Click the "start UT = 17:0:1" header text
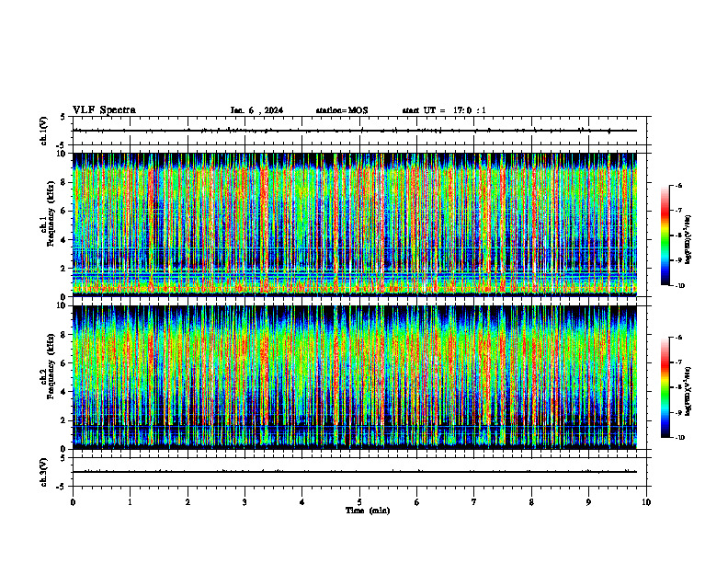728x563 pixels. coord(444,110)
